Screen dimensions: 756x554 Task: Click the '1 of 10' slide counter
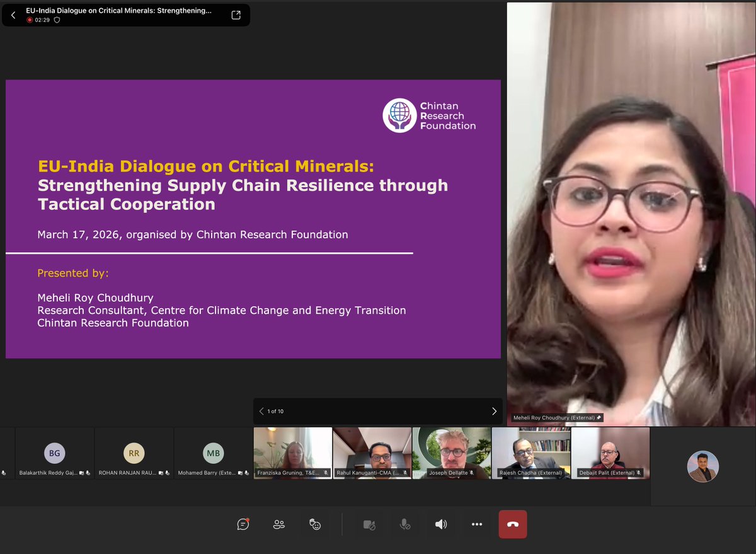(275, 412)
